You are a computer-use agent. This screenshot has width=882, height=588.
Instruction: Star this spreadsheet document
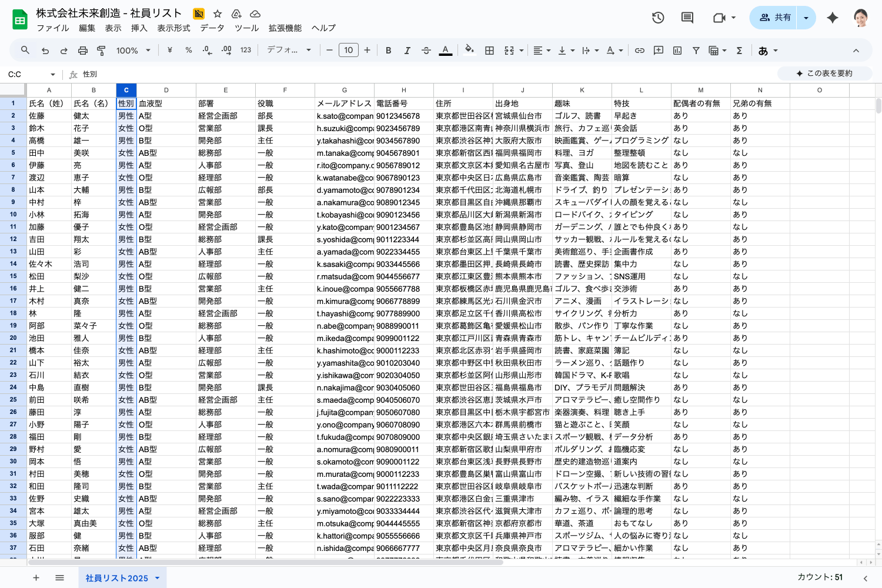[x=218, y=14]
